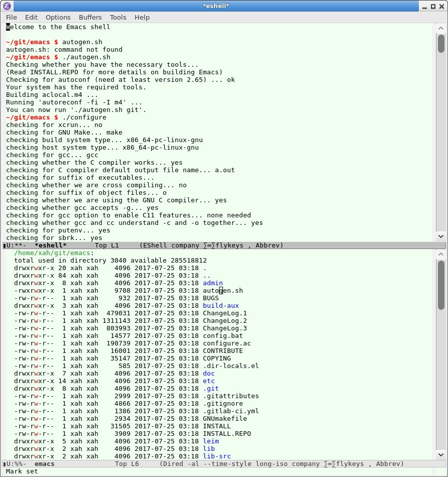Click the Dired pane scrollbar thumb

tap(441, 285)
